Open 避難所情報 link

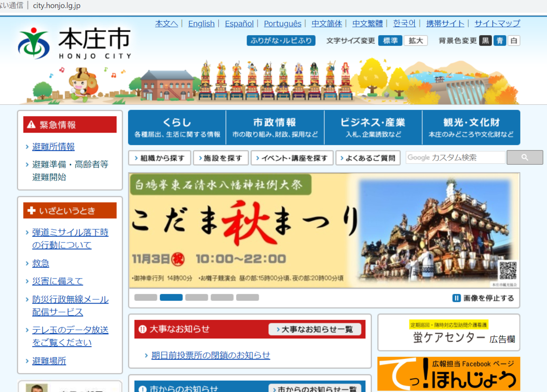pos(53,147)
